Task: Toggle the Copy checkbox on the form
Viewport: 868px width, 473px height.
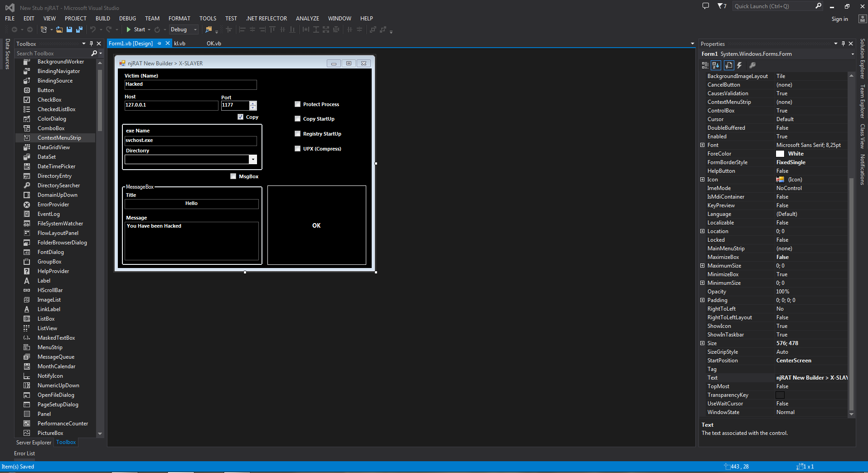Action: [x=240, y=117]
